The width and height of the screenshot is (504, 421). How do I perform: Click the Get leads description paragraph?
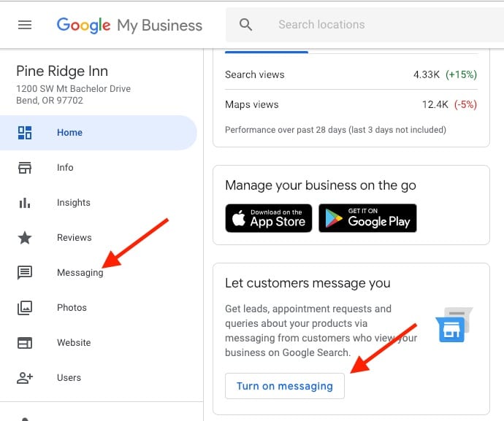point(321,331)
